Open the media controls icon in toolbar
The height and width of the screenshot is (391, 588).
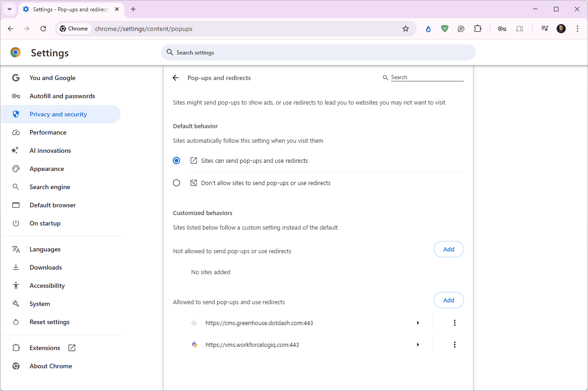[x=544, y=29]
